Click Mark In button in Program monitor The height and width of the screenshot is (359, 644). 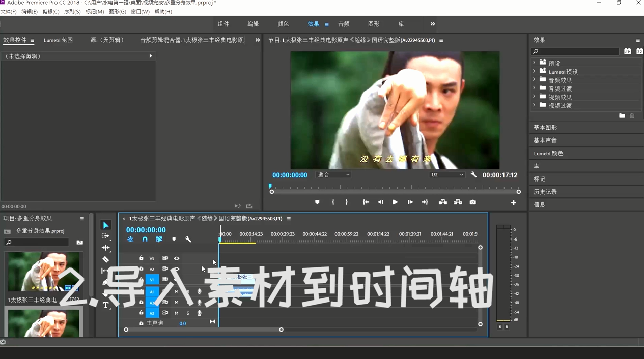pos(333,202)
